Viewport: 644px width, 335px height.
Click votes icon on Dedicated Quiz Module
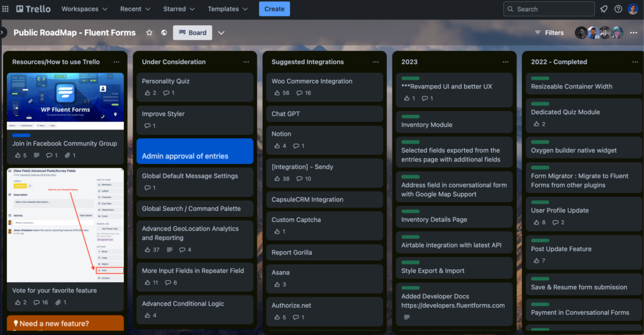(x=536, y=124)
